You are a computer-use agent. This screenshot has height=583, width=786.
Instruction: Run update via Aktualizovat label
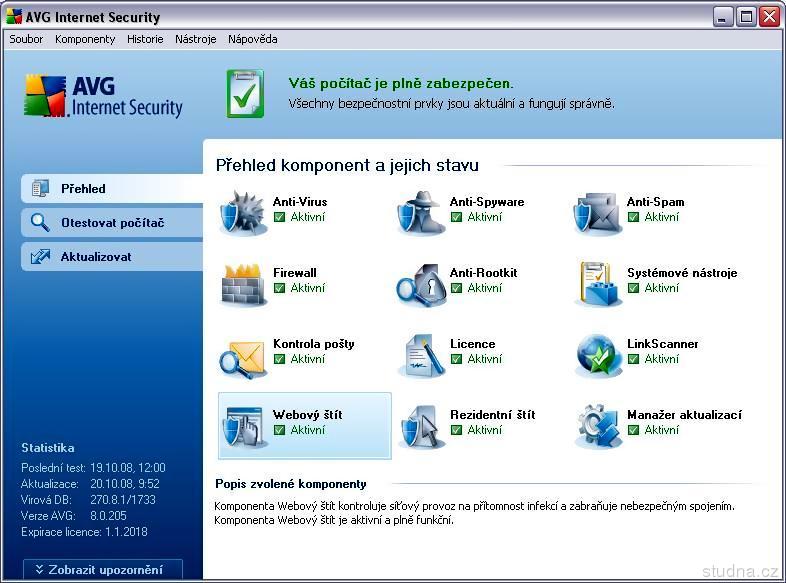tap(96, 257)
